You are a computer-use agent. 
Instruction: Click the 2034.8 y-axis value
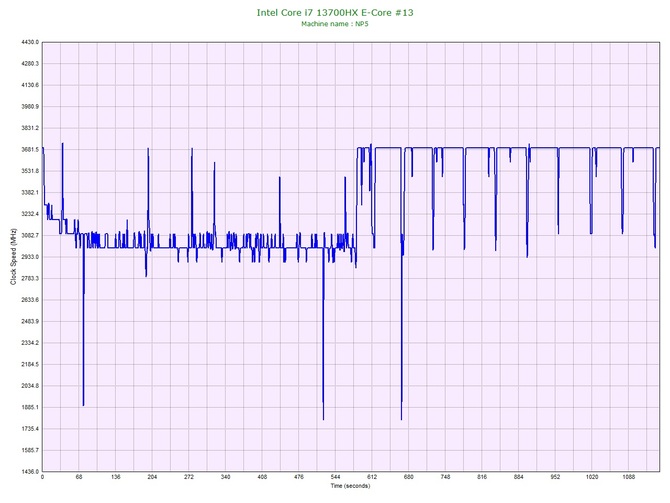(30, 386)
